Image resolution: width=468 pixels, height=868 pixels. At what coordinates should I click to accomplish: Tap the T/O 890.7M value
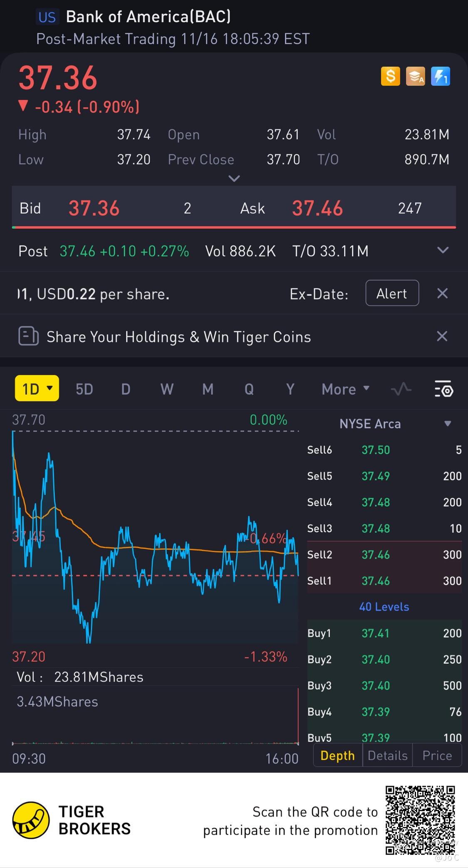pos(427,159)
